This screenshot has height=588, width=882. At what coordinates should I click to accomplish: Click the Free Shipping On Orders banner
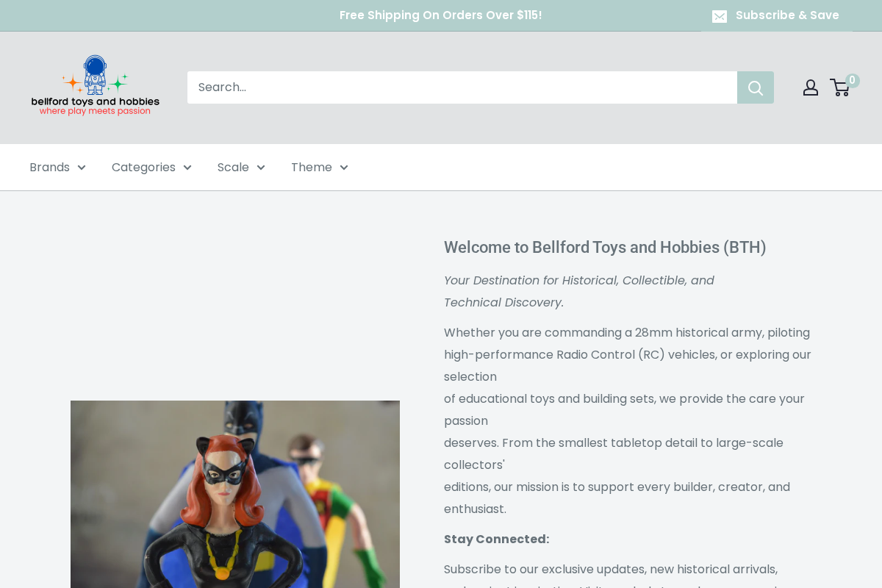click(x=440, y=15)
